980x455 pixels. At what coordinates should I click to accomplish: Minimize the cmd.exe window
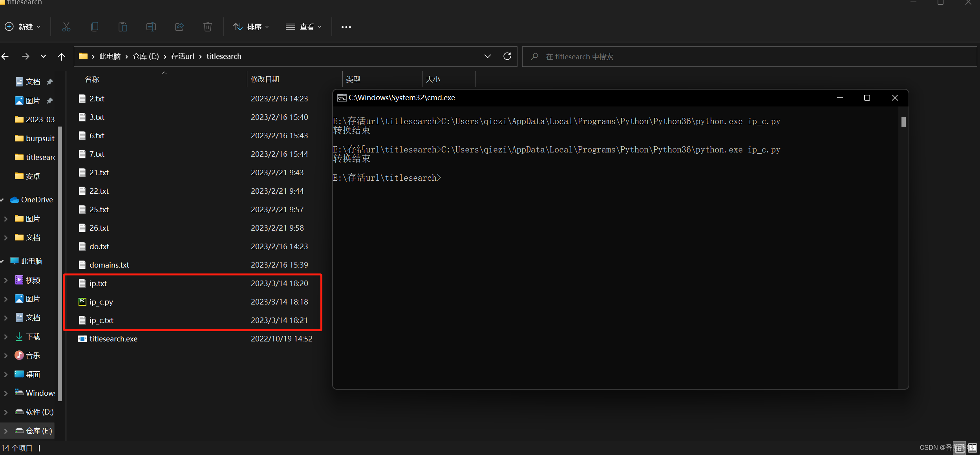tap(840, 98)
